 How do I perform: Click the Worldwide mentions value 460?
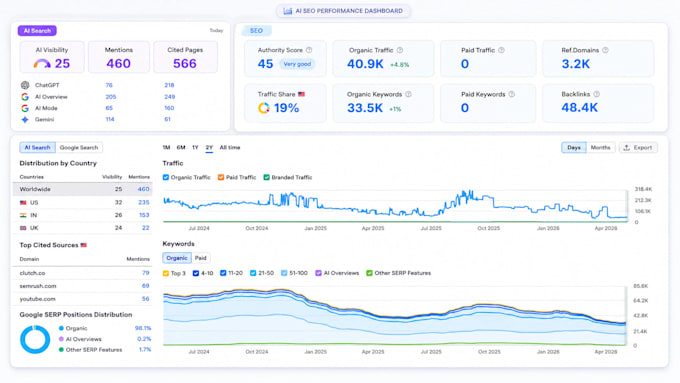coord(144,189)
